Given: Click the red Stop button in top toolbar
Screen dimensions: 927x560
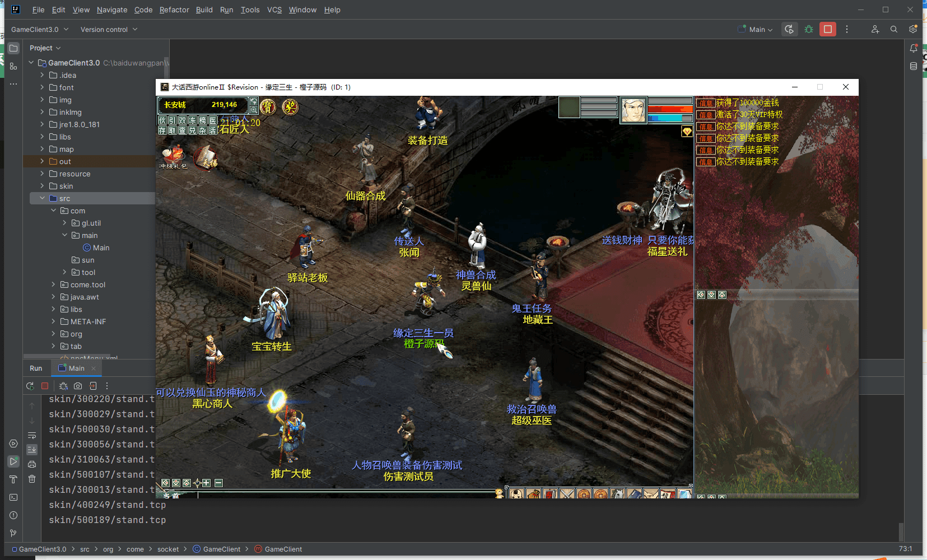Looking at the screenshot, I should pos(828,29).
